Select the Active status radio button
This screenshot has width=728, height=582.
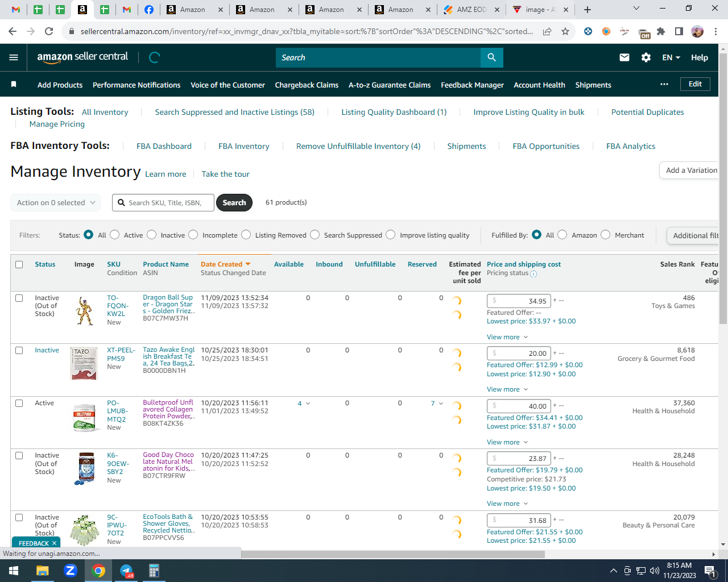point(115,235)
